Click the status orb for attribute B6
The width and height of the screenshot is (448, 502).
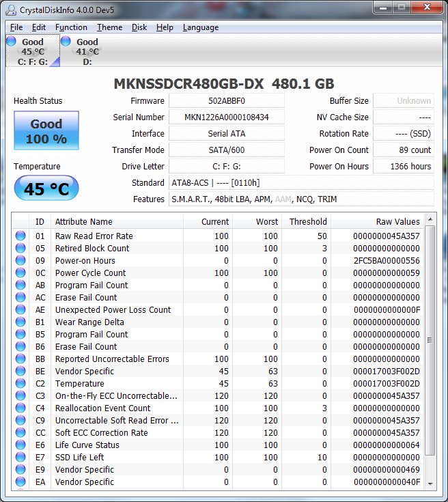tap(20, 346)
